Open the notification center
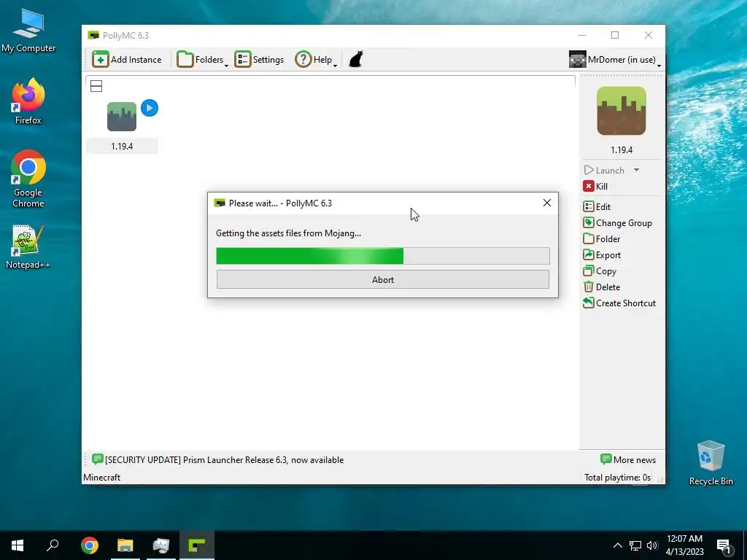The height and width of the screenshot is (560, 747). coord(724,546)
